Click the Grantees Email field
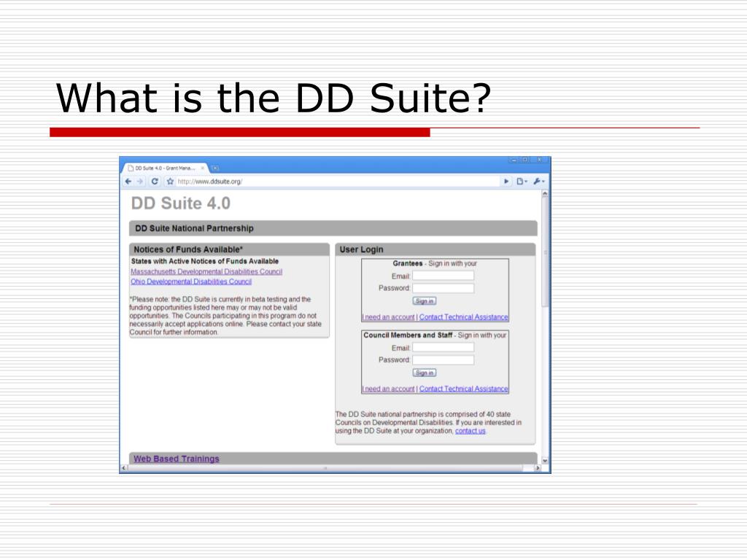Screen dimensions: 747x560 pyautogui.click(x=443, y=276)
